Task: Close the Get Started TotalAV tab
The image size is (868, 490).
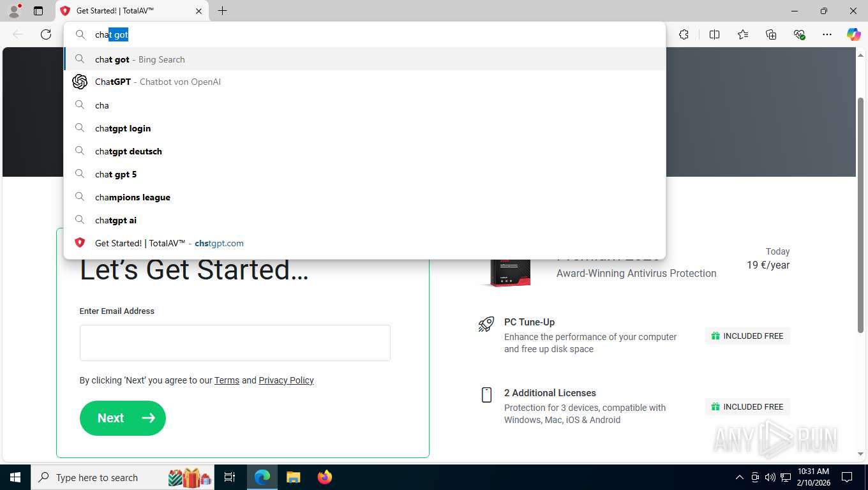Action: point(198,11)
